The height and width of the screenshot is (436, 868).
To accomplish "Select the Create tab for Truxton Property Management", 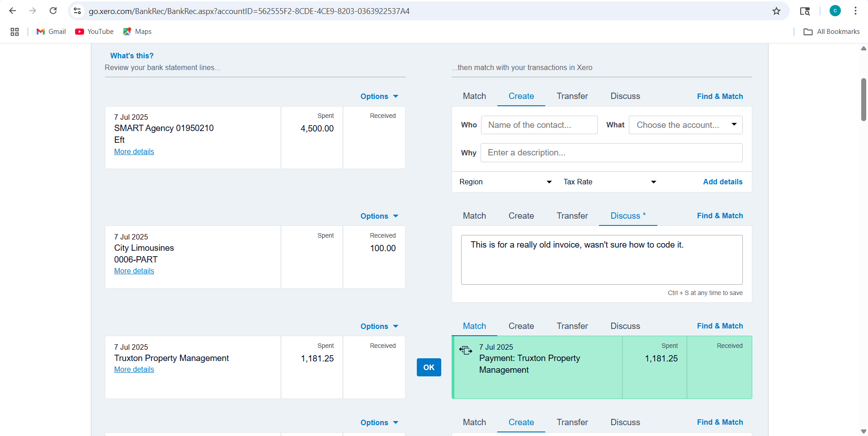I will (x=521, y=326).
